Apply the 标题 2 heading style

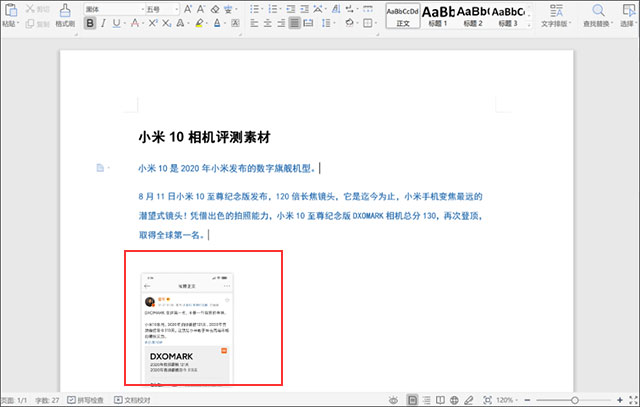[x=473, y=16]
